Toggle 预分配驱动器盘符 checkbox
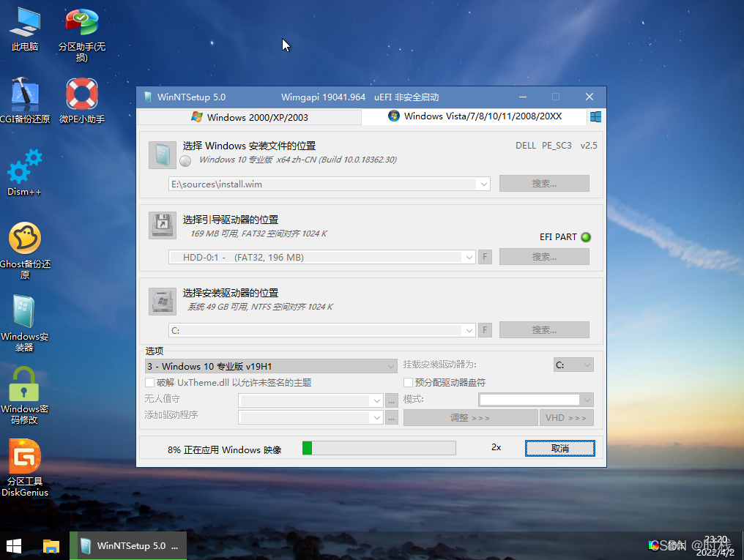 pos(408,383)
